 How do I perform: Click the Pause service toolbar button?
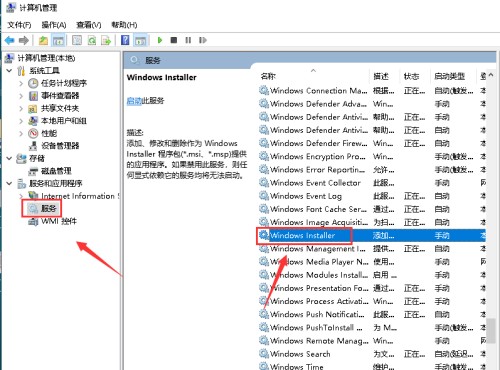pos(188,40)
